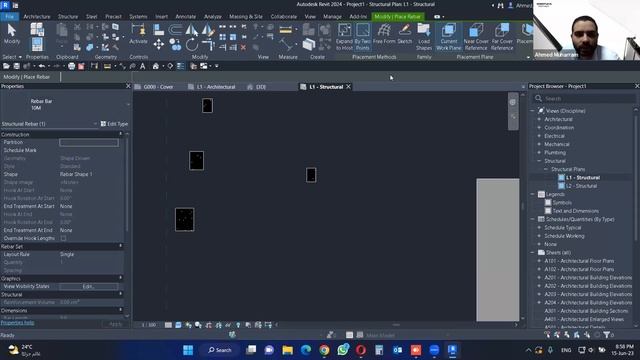
Task: Select Far Cover Reference placement
Action: click(x=502, y=37)
